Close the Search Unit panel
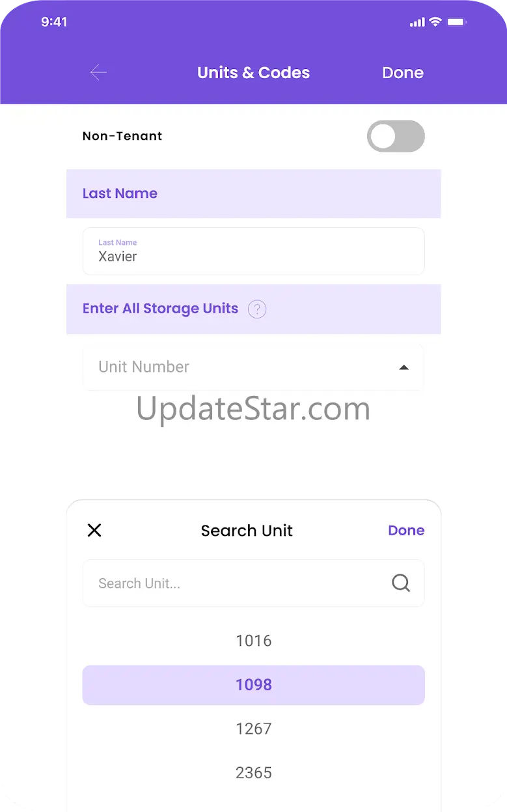507x812 pixels. pos(94,530)
